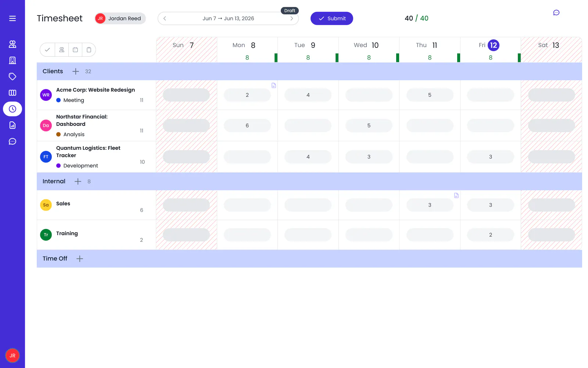Open note icon on Acme Monday cell
The image size is (588, 368).
pos(274,85)
